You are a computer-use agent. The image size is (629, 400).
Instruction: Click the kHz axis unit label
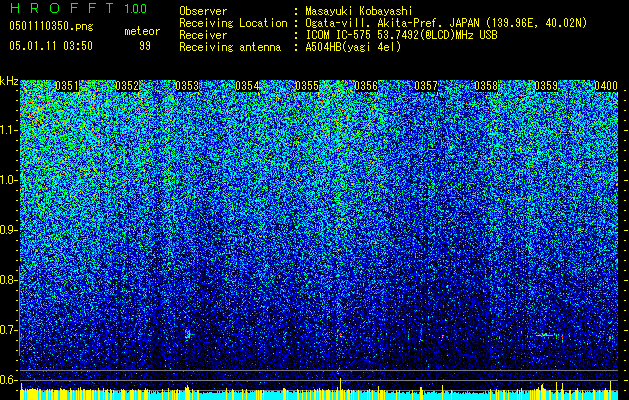coord(9,81)
